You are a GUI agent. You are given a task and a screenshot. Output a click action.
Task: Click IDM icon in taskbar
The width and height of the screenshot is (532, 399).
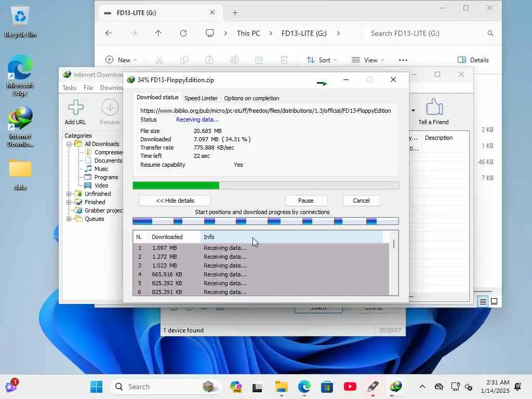(395, 387)
